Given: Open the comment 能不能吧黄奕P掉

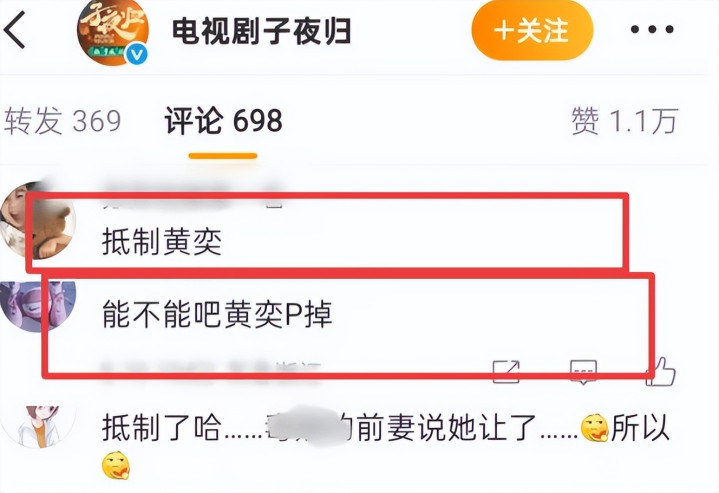Looking at the screenshot, I should [x=217, y=315].
